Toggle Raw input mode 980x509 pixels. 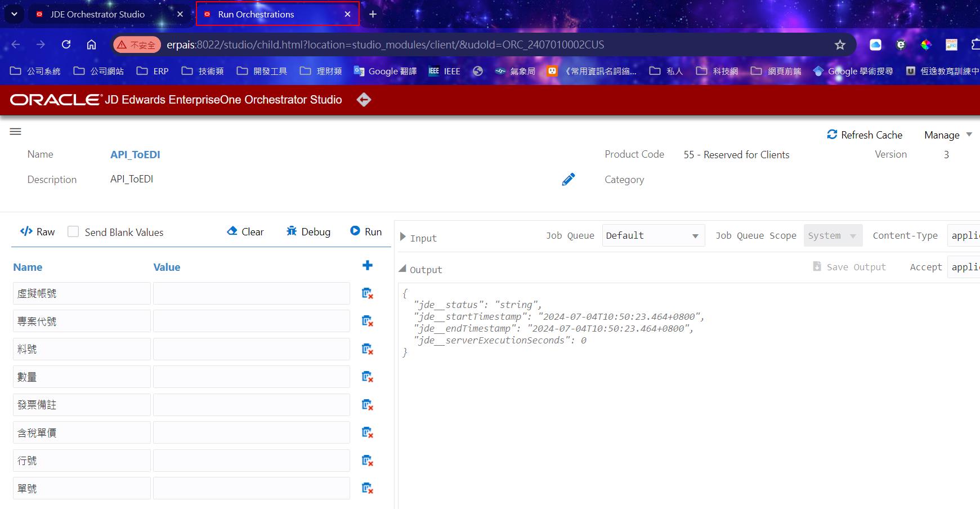click(x=37, y=231)
